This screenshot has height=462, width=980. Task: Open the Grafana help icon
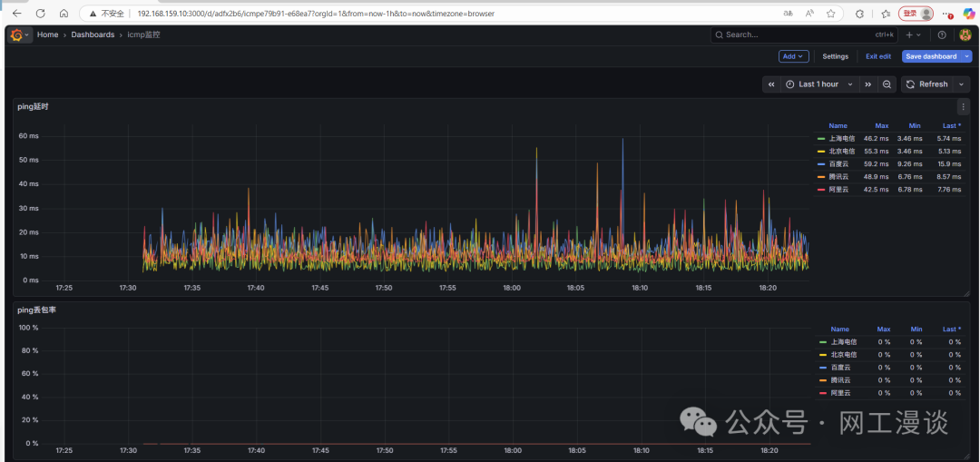(x=942, y=35)
